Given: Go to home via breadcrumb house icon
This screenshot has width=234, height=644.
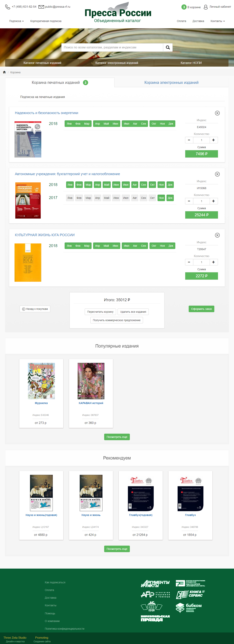Looking at the screenshot, I should [x=4, y=72].
